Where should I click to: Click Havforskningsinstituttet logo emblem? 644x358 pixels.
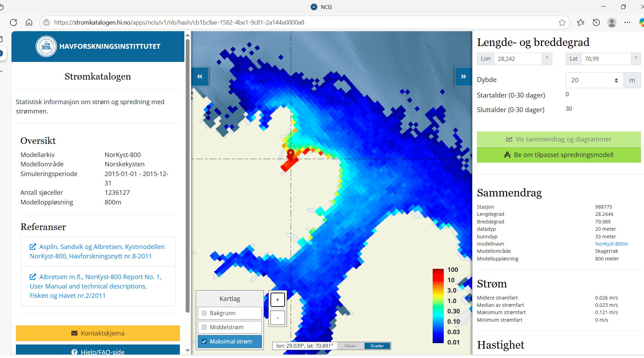tap(46, 46)
